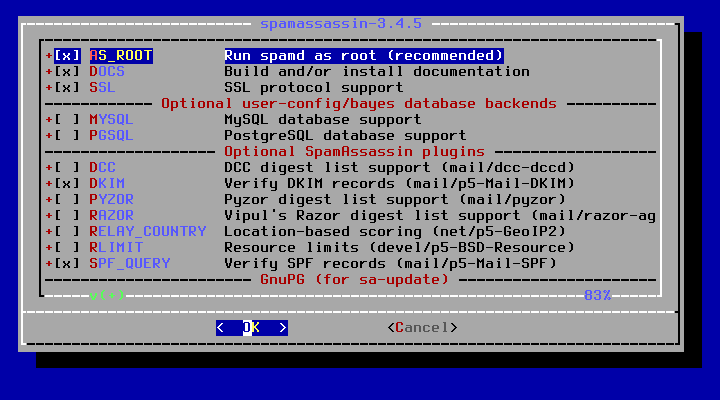Viewport: 720px width, 400px height.
Task: Click 'Location-based scoring' description
Action: pyautogui.click(x=395, y=231)
